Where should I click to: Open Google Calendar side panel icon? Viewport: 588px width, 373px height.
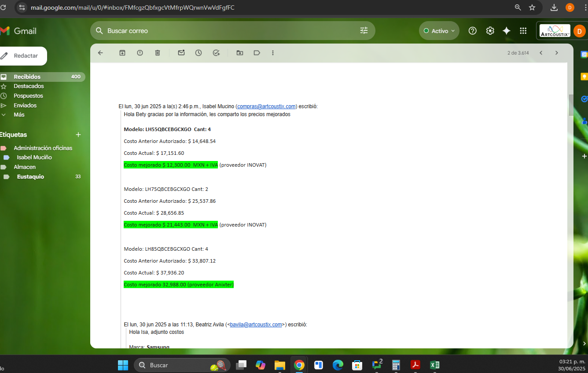coord(584,55)
